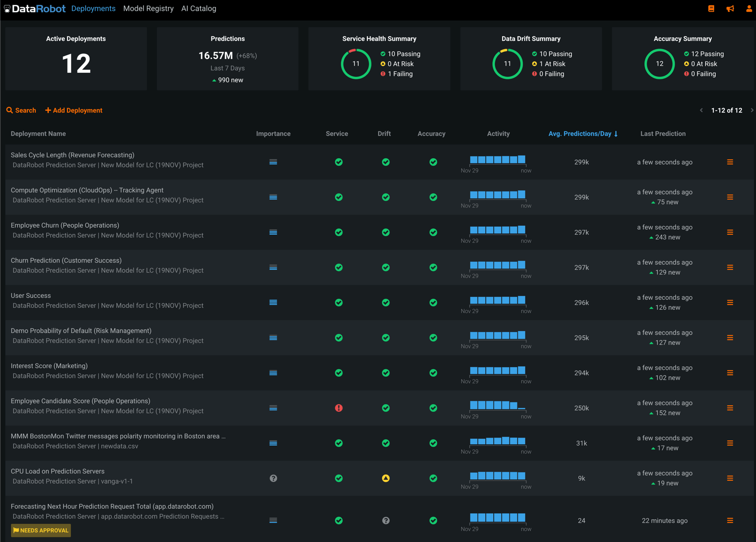756x542 pixels.
Task: Open the Data Drift Summary ring chart
Action: pyautogui.click(x=507, y=64)
